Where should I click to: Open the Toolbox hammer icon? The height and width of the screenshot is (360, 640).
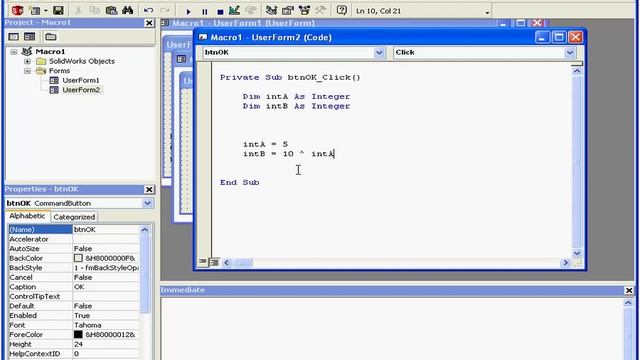(x=320, y=11)
